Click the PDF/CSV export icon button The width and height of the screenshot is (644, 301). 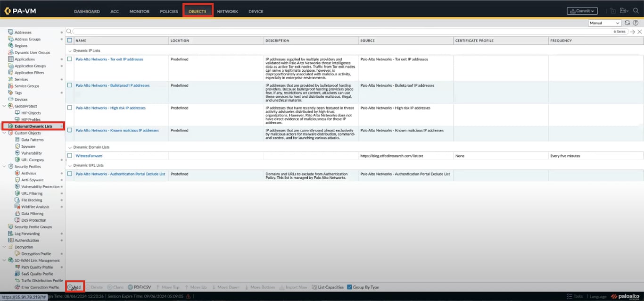[x=139, y=287]
